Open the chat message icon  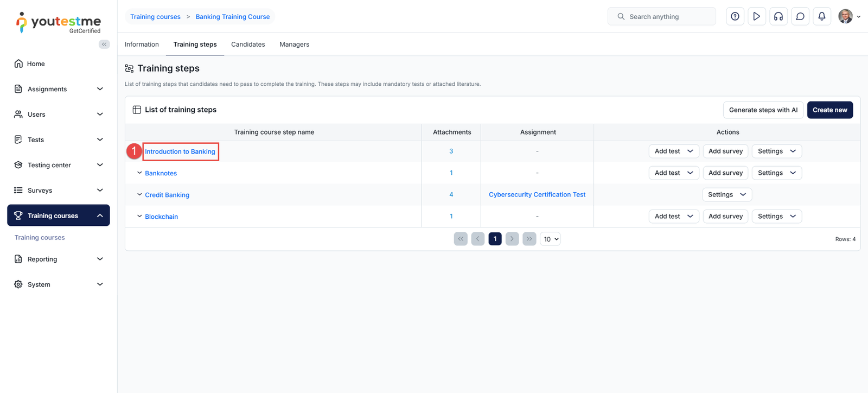coord(800,17)
